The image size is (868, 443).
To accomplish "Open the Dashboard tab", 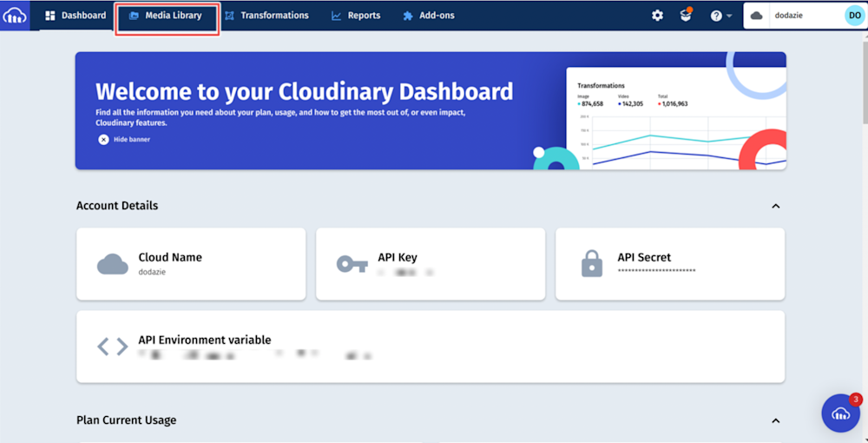I will (76, 16).
